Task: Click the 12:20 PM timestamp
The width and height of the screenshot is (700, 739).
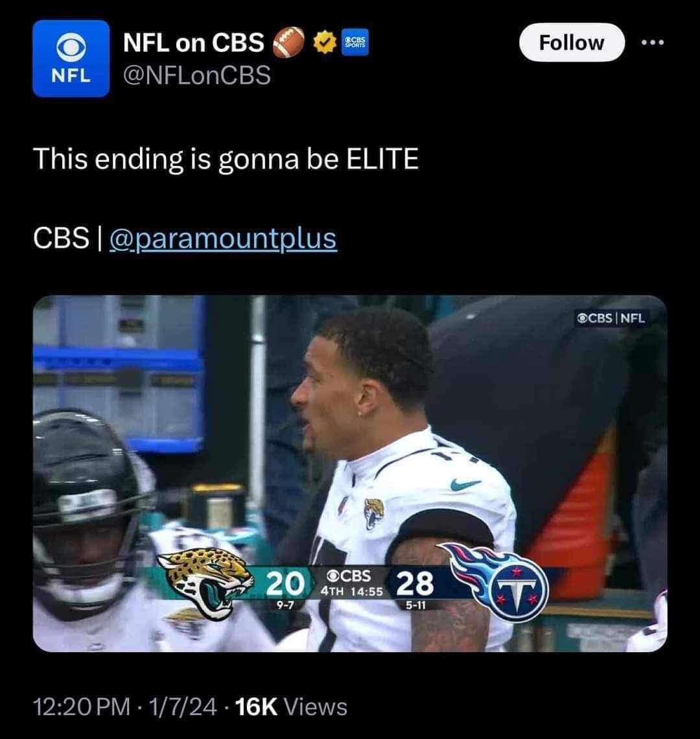Action: [82, 706]
